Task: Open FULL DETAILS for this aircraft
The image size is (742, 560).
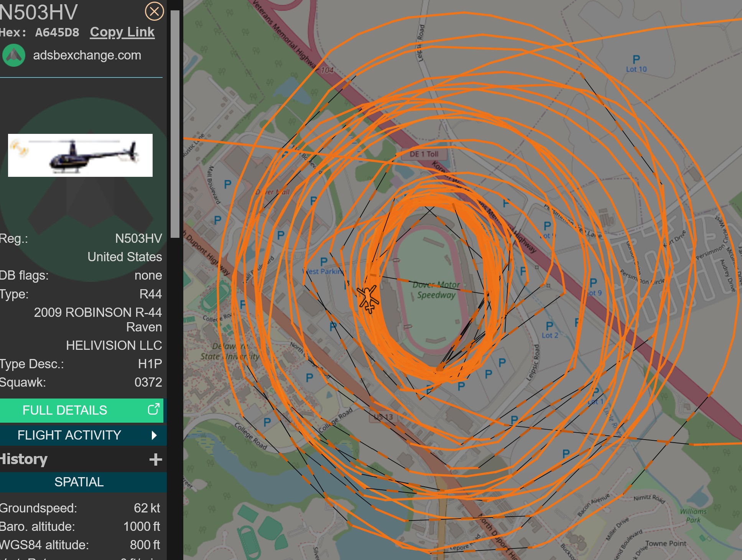Action: tap(81, 410)
